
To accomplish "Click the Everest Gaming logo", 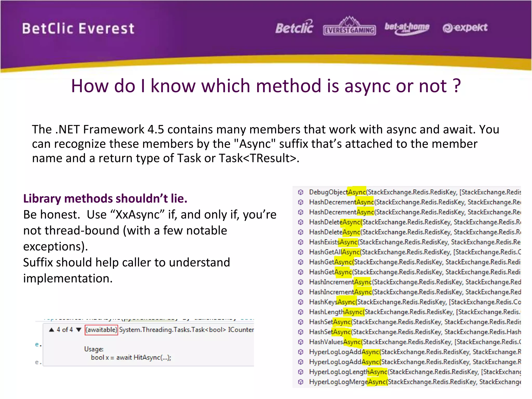I will click(349, 26).
